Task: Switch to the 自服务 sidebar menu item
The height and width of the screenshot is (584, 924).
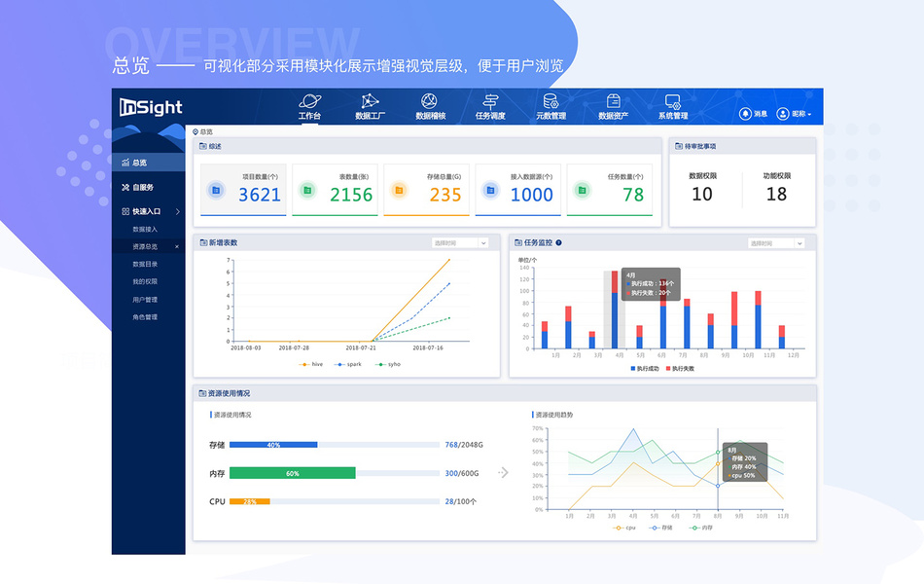Action: (x=144, y=187)
